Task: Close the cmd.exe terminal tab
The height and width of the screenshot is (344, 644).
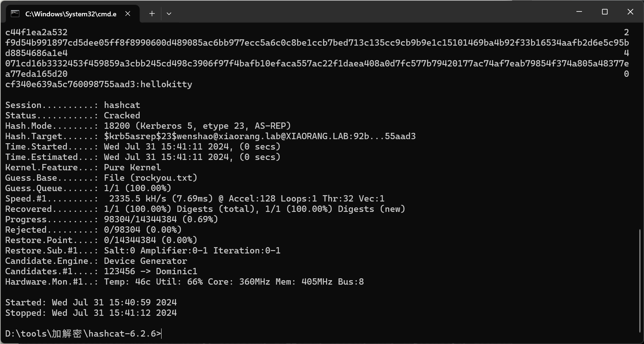Action: pyautogui.click(x=128, y=14)
